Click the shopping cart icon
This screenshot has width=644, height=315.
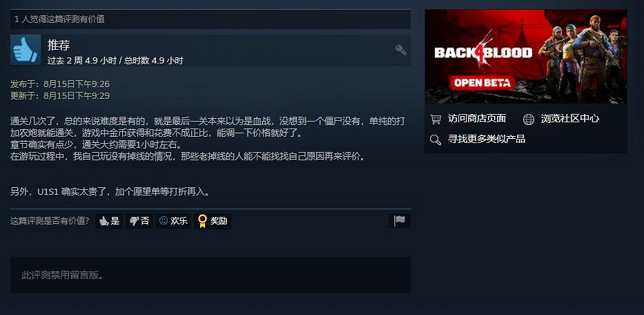(436, 120)
